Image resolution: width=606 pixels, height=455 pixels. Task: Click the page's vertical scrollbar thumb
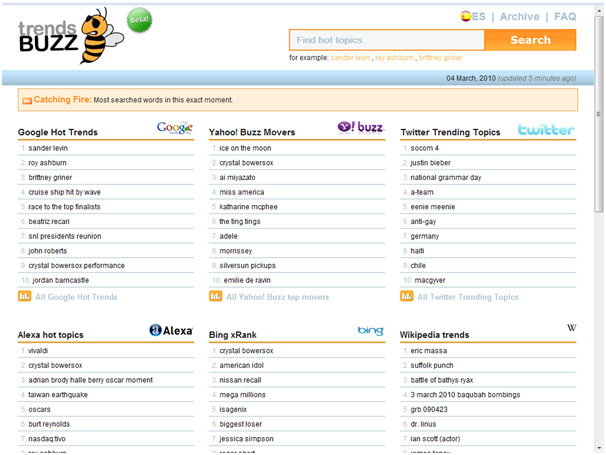pos(599,114)
